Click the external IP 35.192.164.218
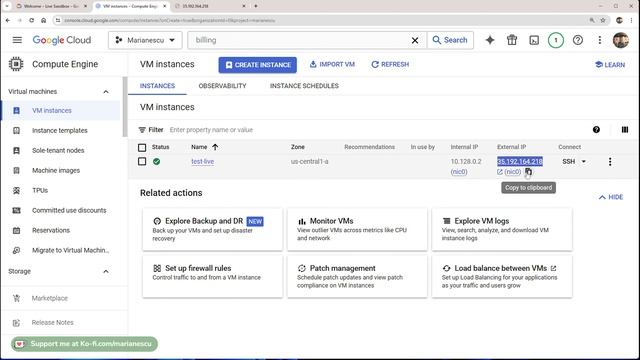The image size is (640, 360). [x=520, y=162]
